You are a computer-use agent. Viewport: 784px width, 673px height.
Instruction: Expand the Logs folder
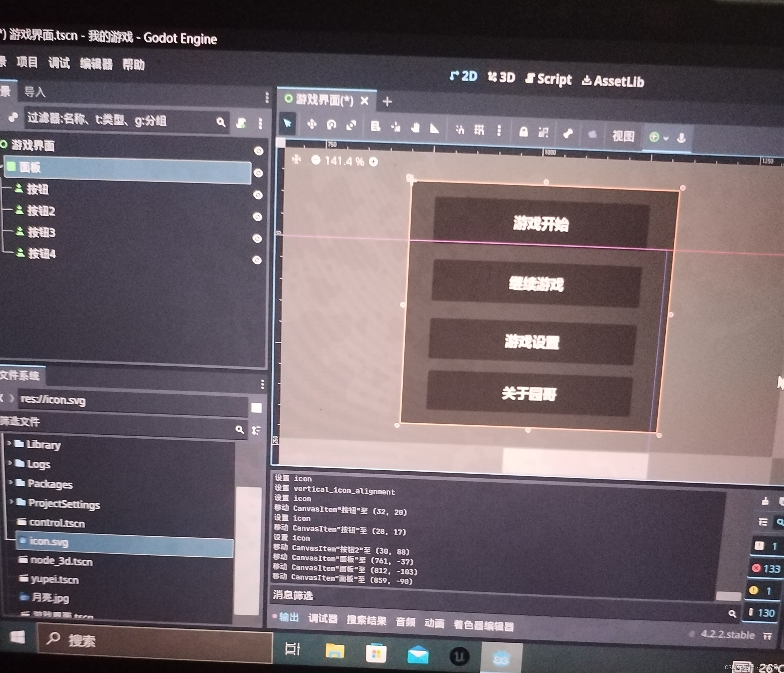click(10, 462)
